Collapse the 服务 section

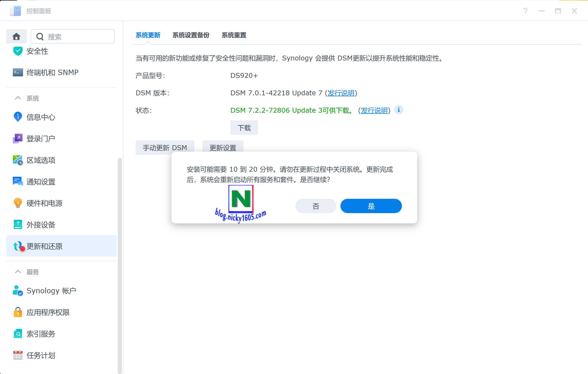(x=18, y=272)
